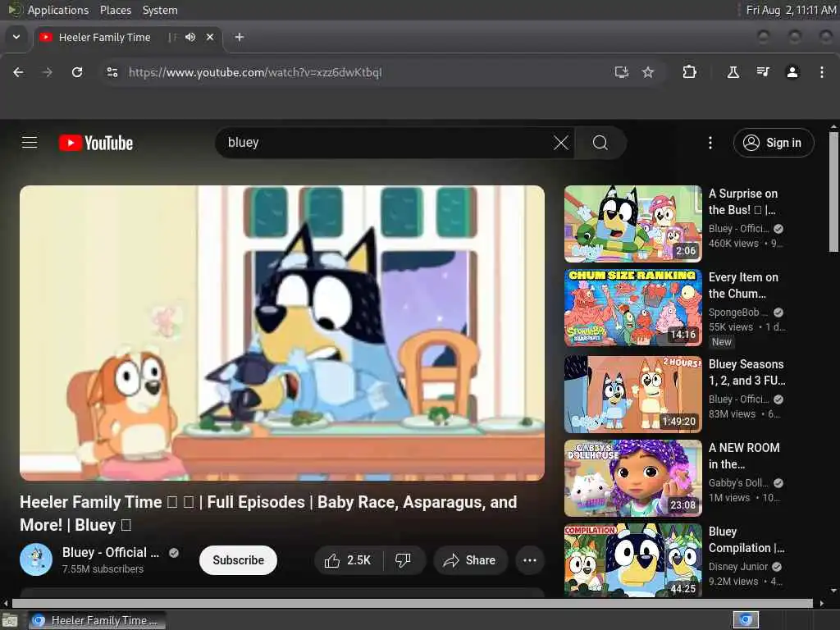Click SpongeBob channel name in sidebar
Screen dimensions: 840x630
point(738,313)
